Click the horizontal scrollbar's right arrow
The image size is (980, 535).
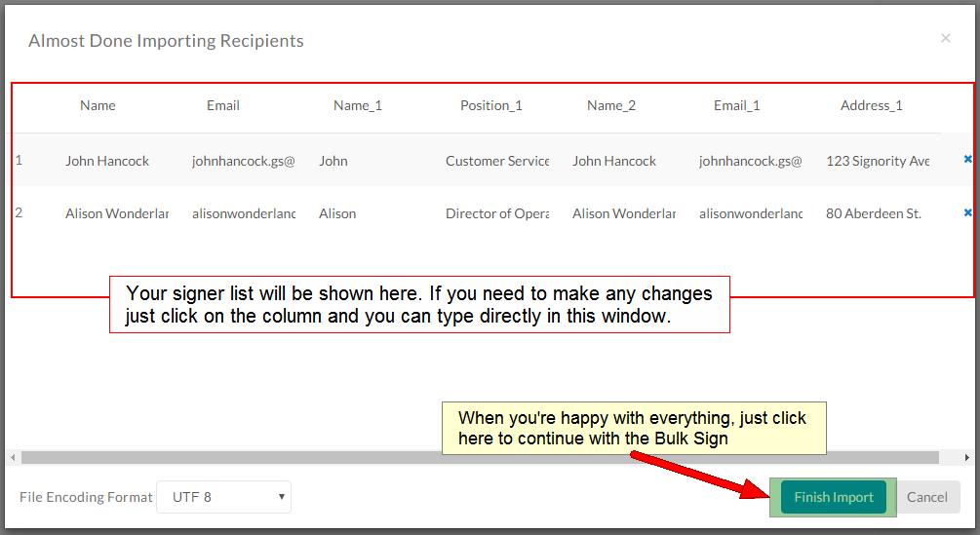tap(967, 458)
